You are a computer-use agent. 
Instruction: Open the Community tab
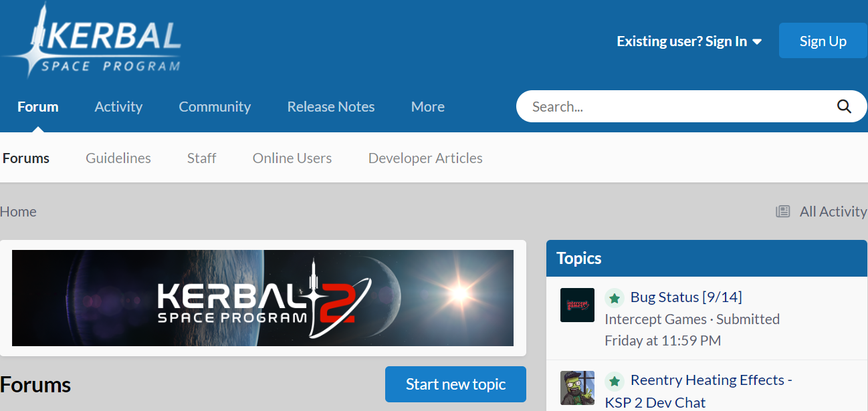pyautogui.click(x=215, y=106)
